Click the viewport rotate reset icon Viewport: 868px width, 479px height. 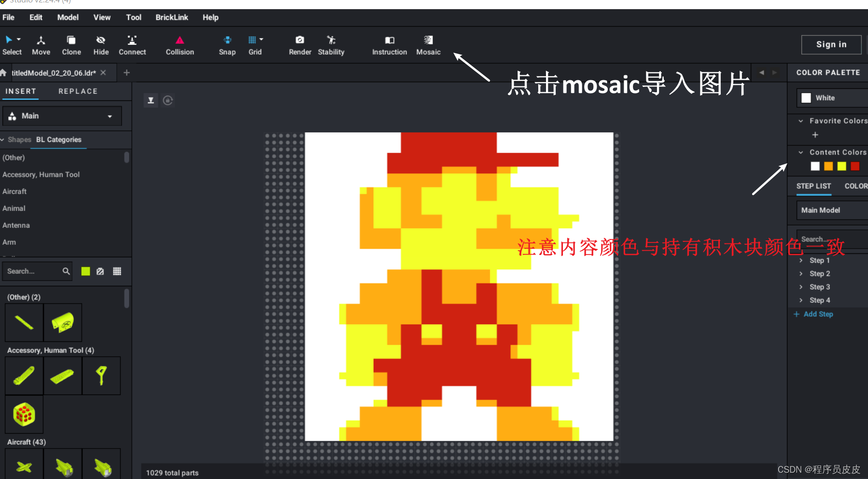[x=168, y=100]
